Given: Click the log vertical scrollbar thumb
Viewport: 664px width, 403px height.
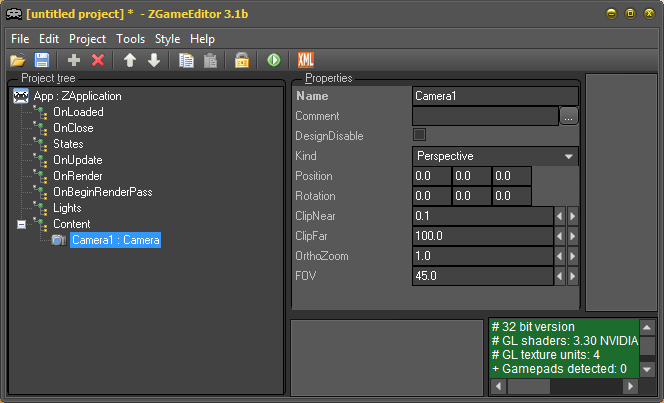Looking at the screenshot, I should tap(647, 346).
